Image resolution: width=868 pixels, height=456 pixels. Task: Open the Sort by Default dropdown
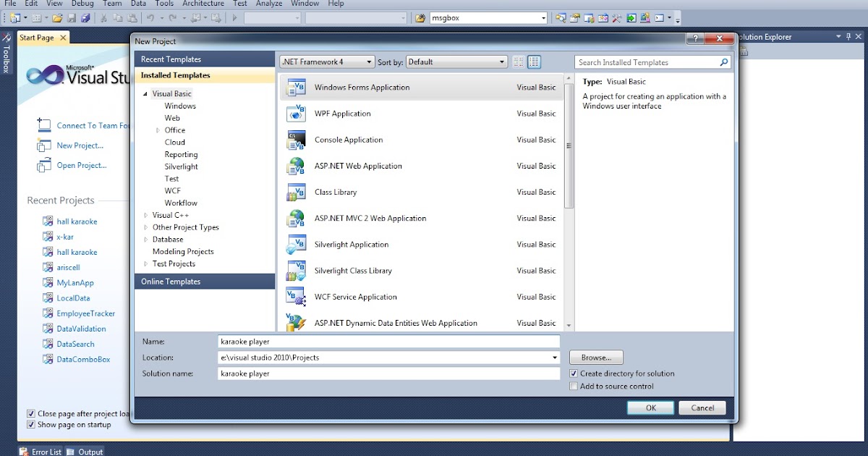(x=456, y=62)
